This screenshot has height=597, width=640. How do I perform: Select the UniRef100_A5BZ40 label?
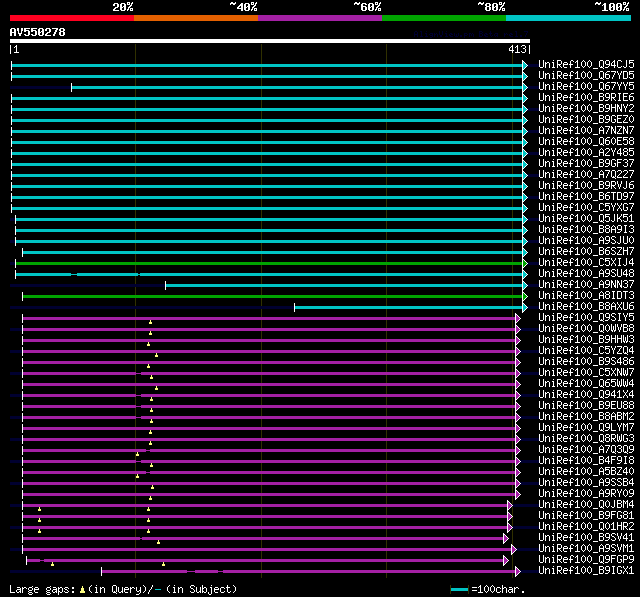[x=586, y=472]
